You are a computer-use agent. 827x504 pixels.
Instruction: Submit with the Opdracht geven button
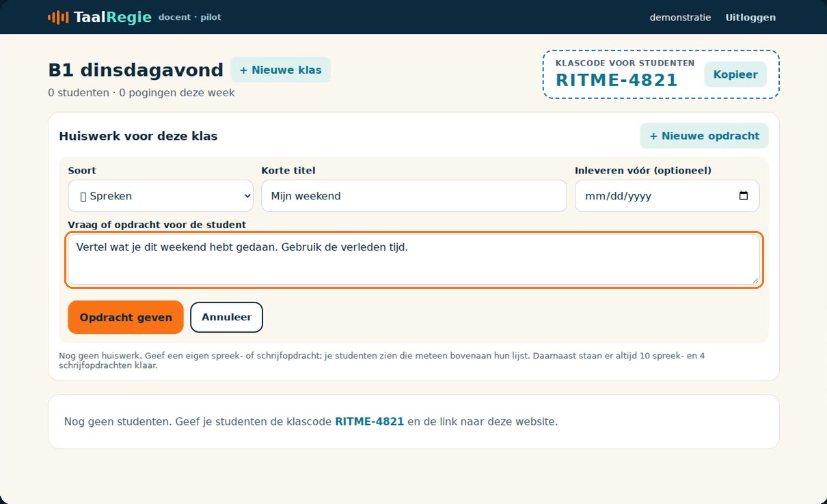pos(126,318)
